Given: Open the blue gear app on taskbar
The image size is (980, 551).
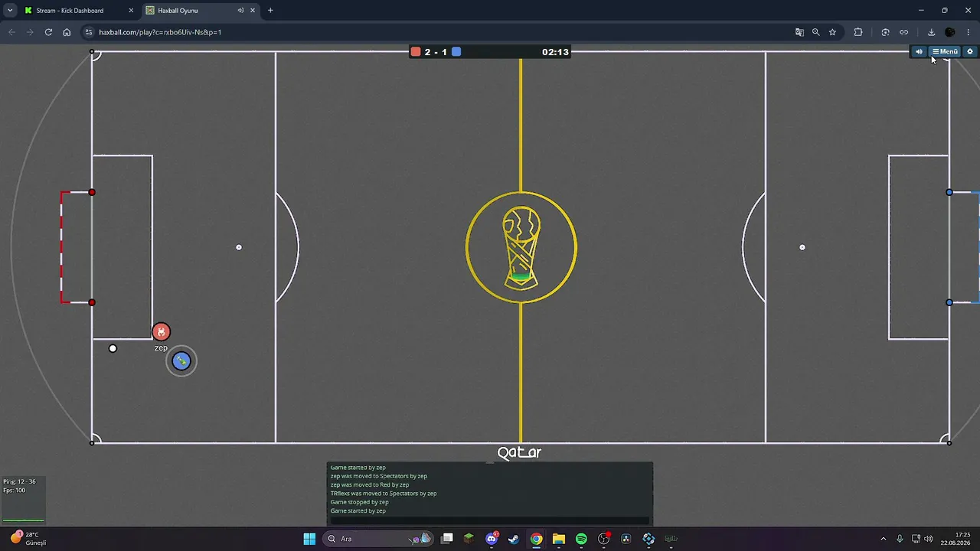Looking at the screenshot, I should pos(648,539).
